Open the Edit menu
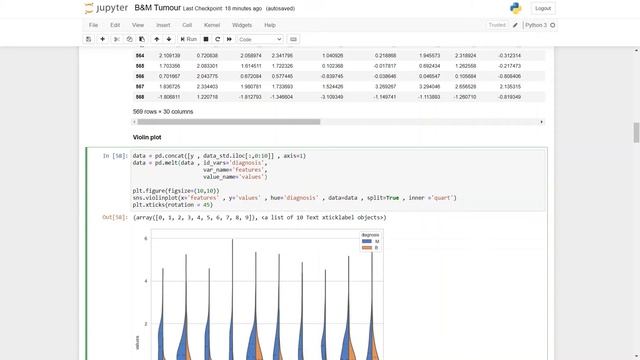The width and height of the screenshot is (640, 360). pyautogui.click(x=115, y=25)
